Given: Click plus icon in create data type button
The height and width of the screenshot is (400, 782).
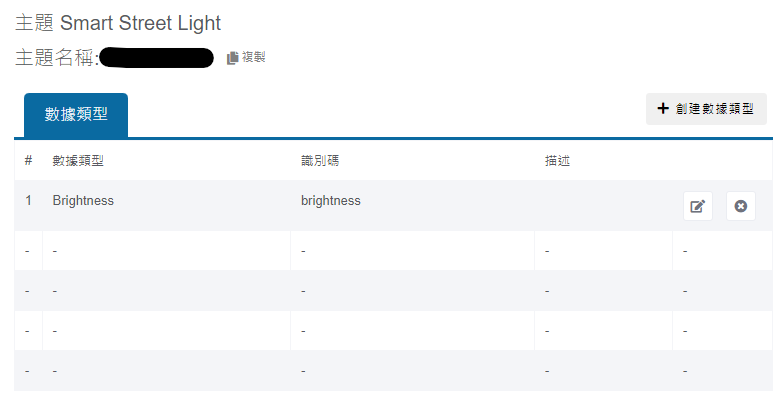Looking at the screenshot, I should [x=663, y=108].
